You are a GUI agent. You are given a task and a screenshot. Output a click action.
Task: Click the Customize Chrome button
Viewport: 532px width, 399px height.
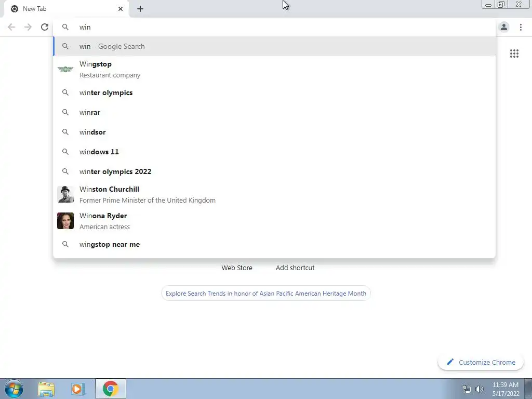(481, 362)
